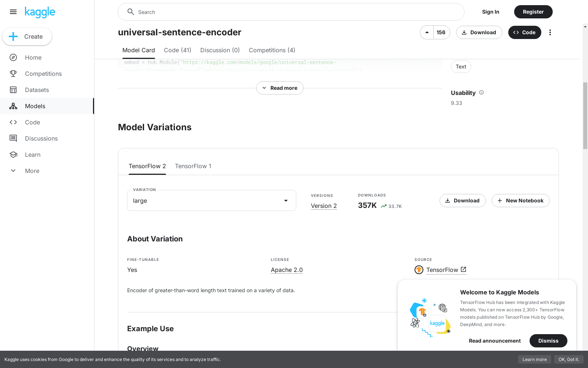Click the Register button
The height and width of the screenshot is (368, 588).
pos(533,12)
